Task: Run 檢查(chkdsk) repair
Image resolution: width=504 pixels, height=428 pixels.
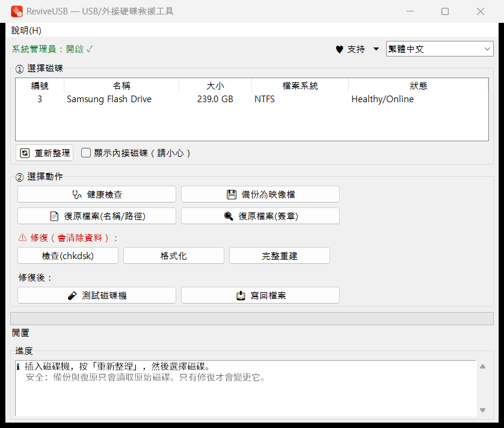Action: click(68, 255)
